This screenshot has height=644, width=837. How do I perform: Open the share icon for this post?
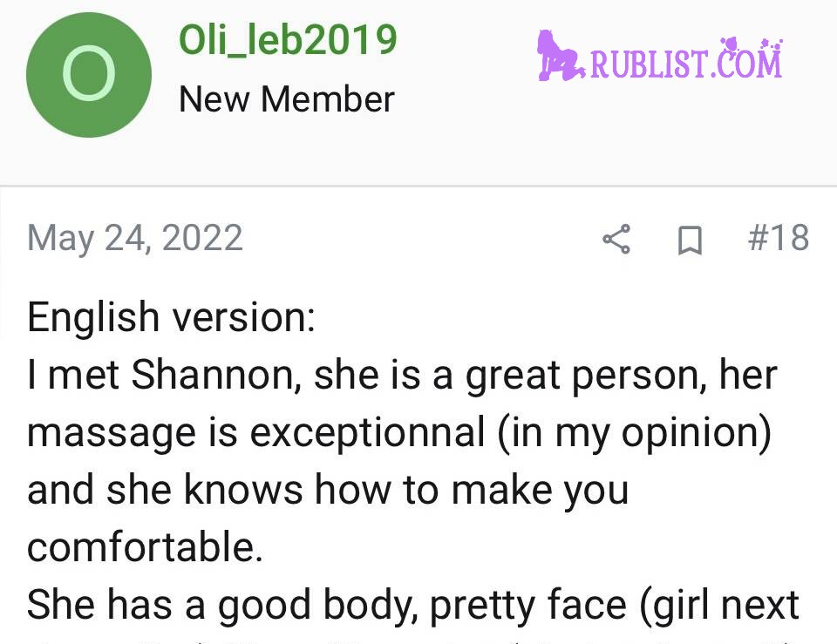click(x=616, y=239)
